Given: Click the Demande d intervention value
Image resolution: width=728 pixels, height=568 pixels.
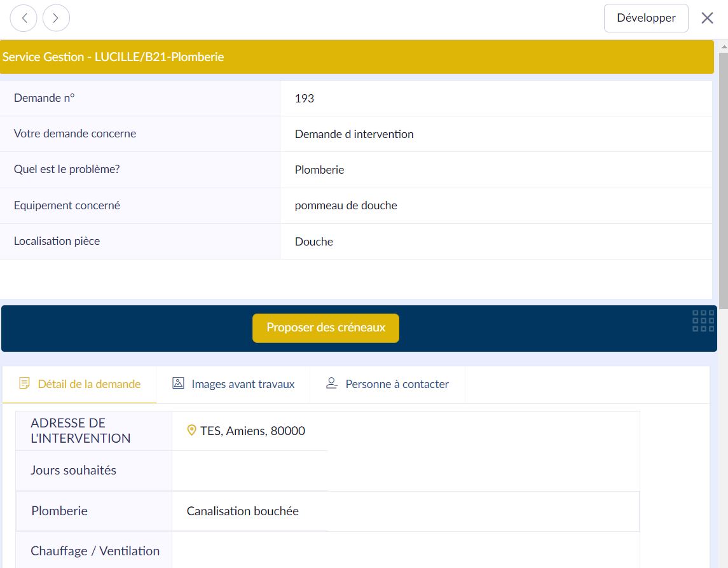Looking at the screenshot, I should coord(354,134).
